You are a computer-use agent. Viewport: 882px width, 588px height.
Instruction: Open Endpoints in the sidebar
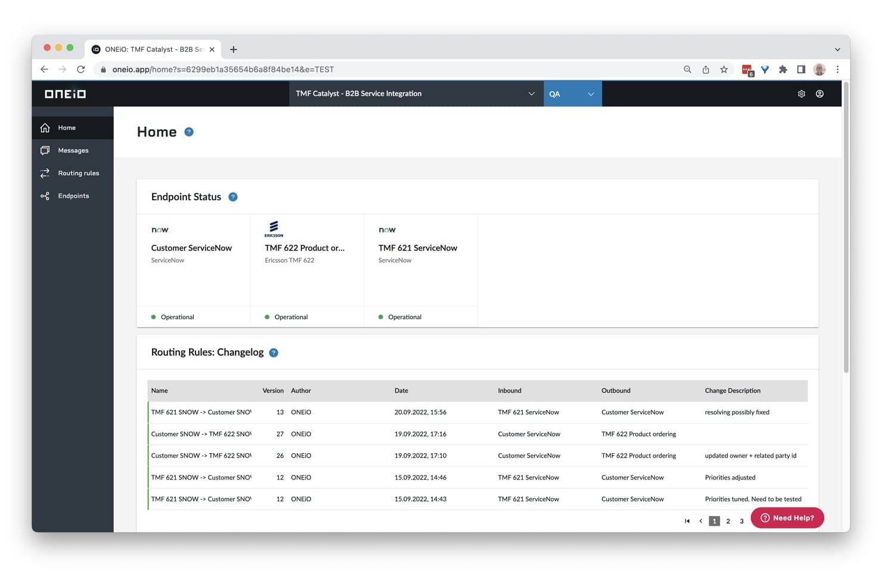(73, 195)
